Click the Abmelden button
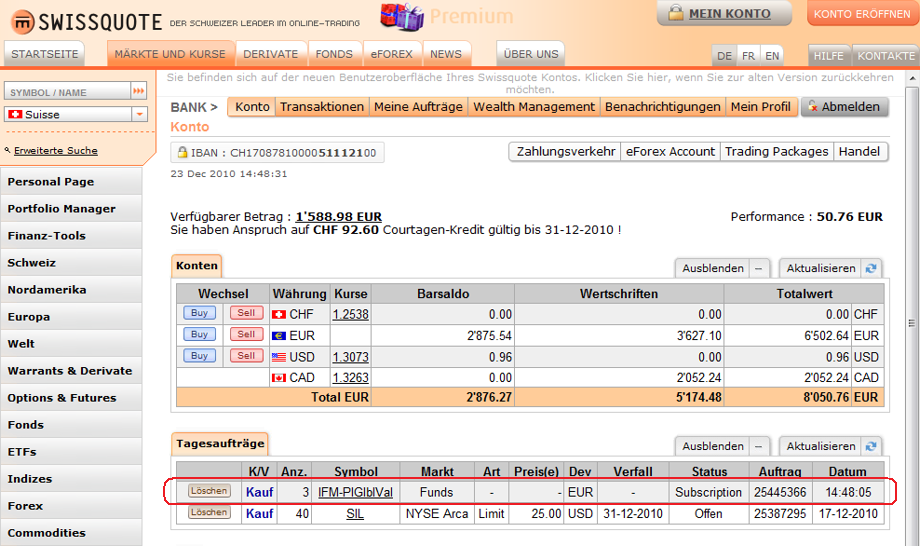 click(845, 107)
